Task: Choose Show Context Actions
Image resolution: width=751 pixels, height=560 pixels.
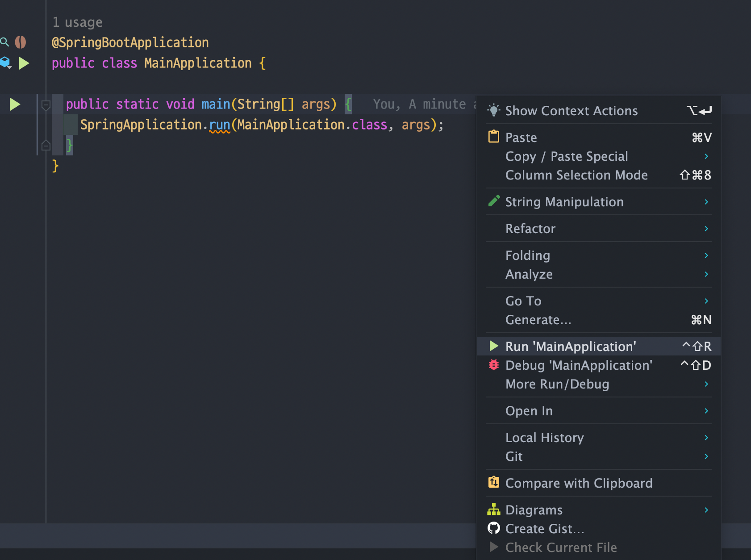Action: pyautogui.click(x=599, y=111)
